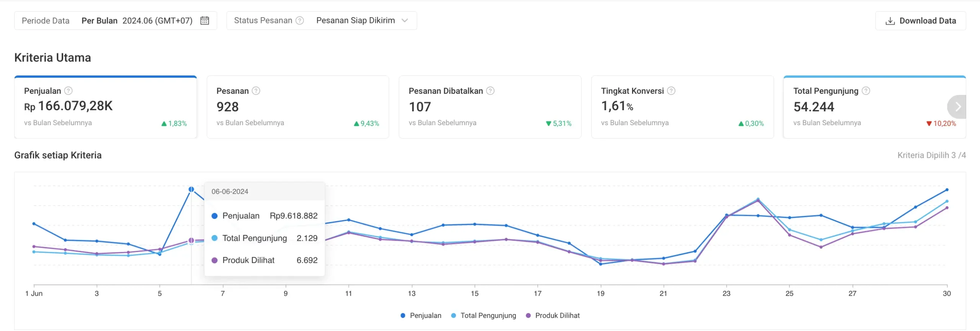Toggle the Total Pengunjung metric card
The image size is (980, 331).
coord(861,107)
